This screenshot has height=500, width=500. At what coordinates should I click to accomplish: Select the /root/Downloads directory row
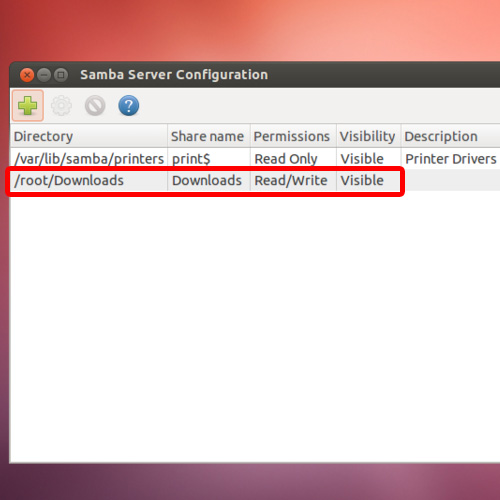click(x=255, y=180)
